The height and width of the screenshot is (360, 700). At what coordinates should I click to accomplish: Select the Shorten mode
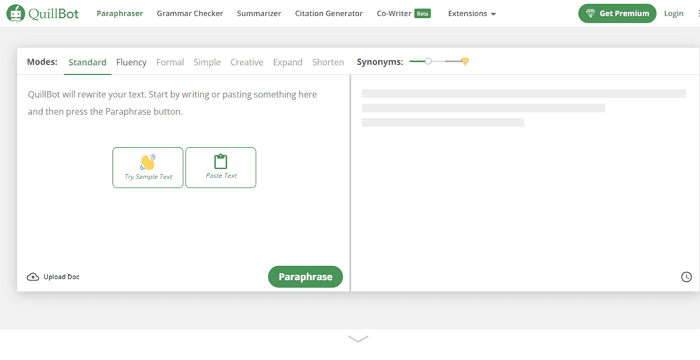[328, 62]
